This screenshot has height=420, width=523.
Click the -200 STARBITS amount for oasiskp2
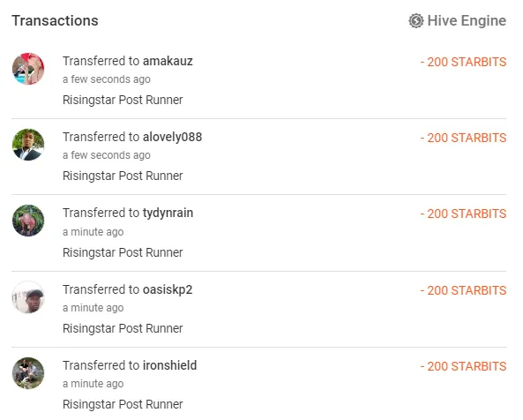click(463, 290)
